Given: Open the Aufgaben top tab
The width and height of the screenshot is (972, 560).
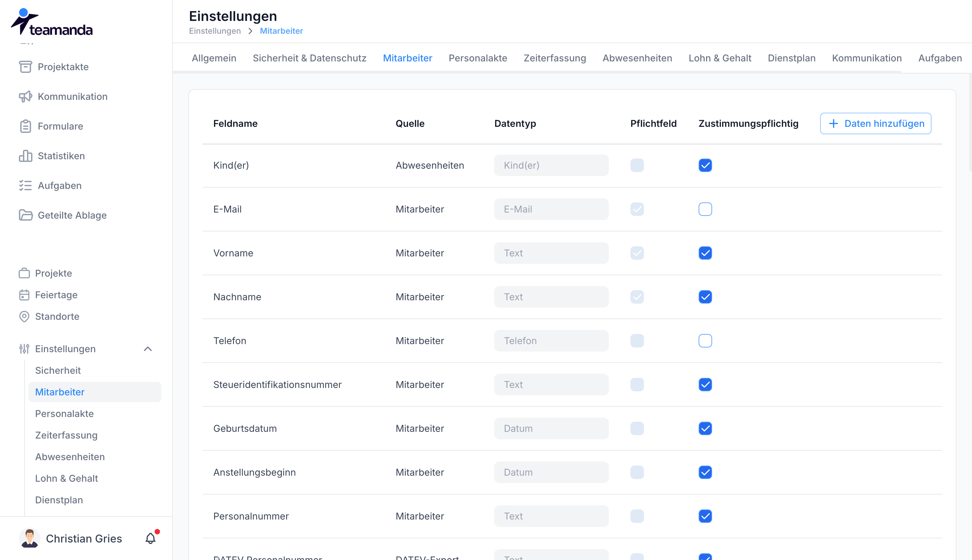Looking at the screenshot, I should pos(940,58).
